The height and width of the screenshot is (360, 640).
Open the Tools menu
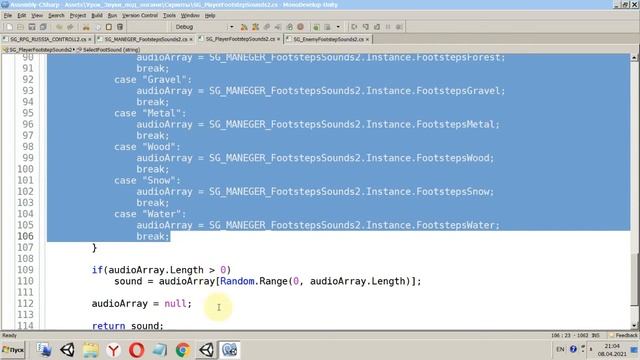click(x=169, y=16)
